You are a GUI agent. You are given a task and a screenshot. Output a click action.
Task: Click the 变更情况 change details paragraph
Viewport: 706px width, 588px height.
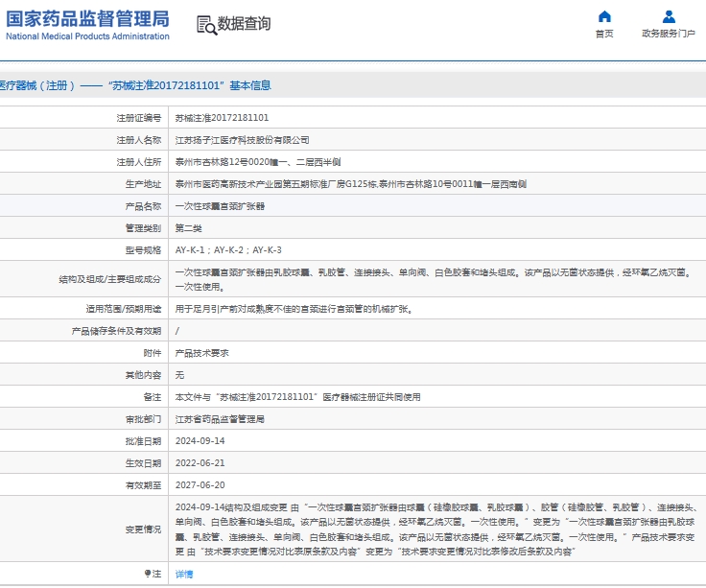click(x=435, y=529)
